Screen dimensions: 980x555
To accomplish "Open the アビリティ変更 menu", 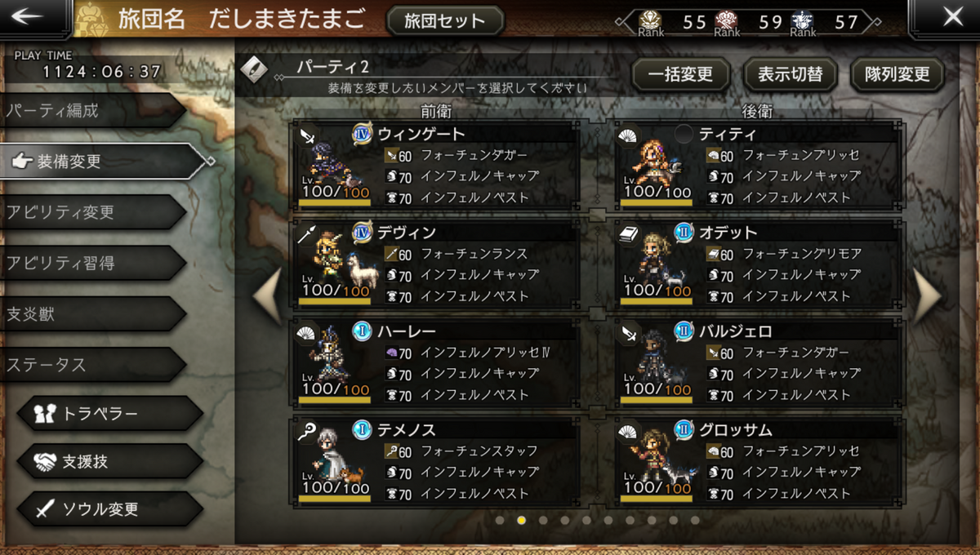I will pos(91,212).
